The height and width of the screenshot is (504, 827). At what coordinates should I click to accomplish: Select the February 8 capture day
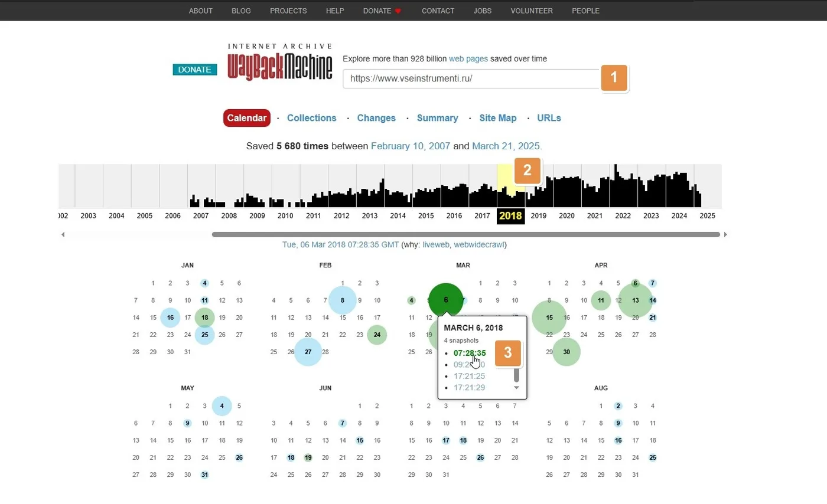(343, 300)
